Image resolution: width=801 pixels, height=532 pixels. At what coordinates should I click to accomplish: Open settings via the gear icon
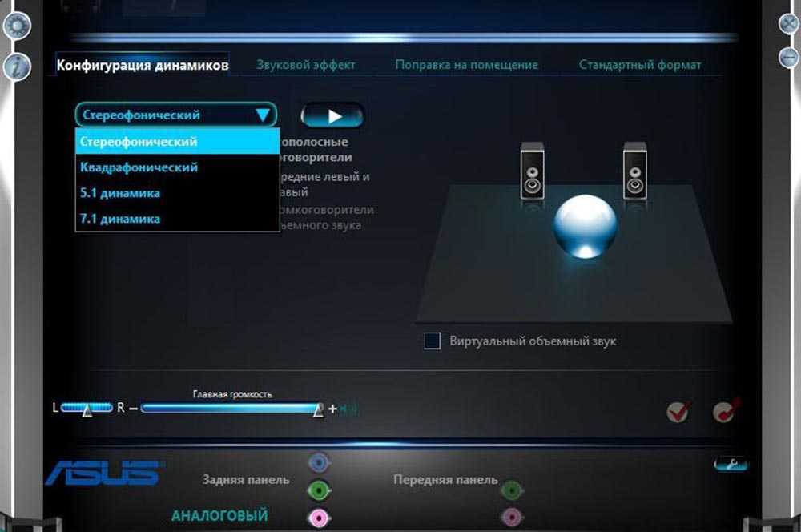(x=16, y=26)
